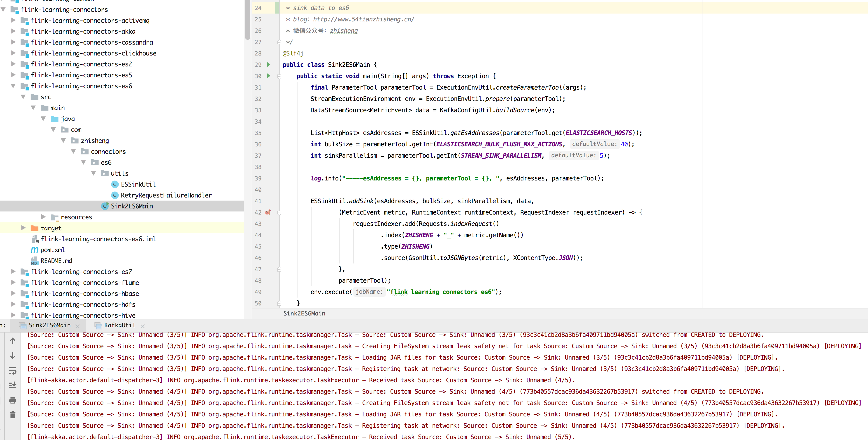Click line number 41 in gutter
The image size is (868, 440).
pos(258,201)
